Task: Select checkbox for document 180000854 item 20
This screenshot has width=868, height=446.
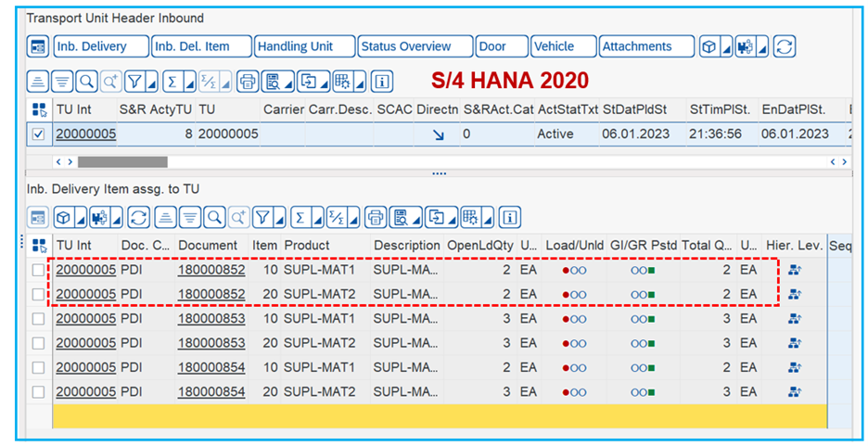Action: tap(38, 392)
